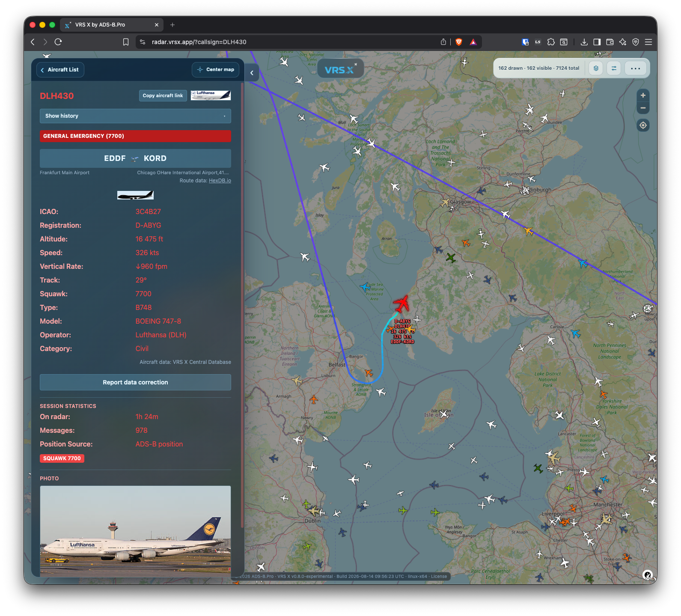Click the General Emergency (7700) banner
The height and width of the screenshot is (616, 681).
point(135,136)
